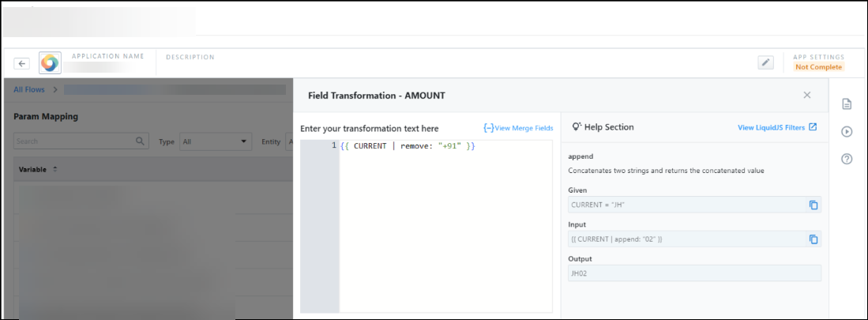Go back using the left arrow button
Image resolution: width=868 pixels, height=320 pixels.
click(x=21, y=64)
